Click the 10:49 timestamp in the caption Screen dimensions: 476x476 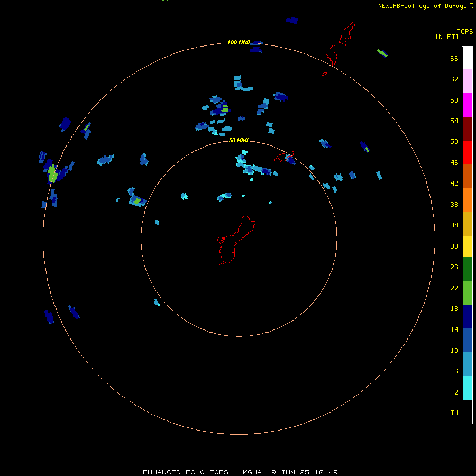[x=326, y=472]
